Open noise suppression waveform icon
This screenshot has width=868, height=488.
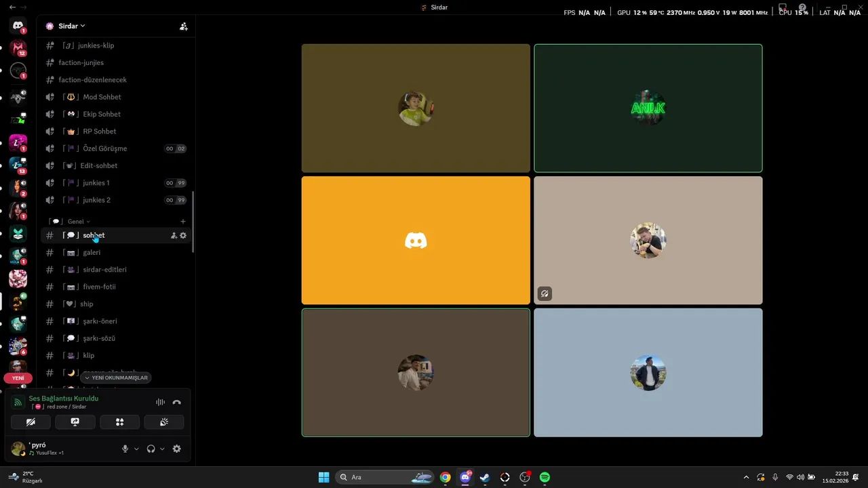pyautogui.click(x=160, y=402)
